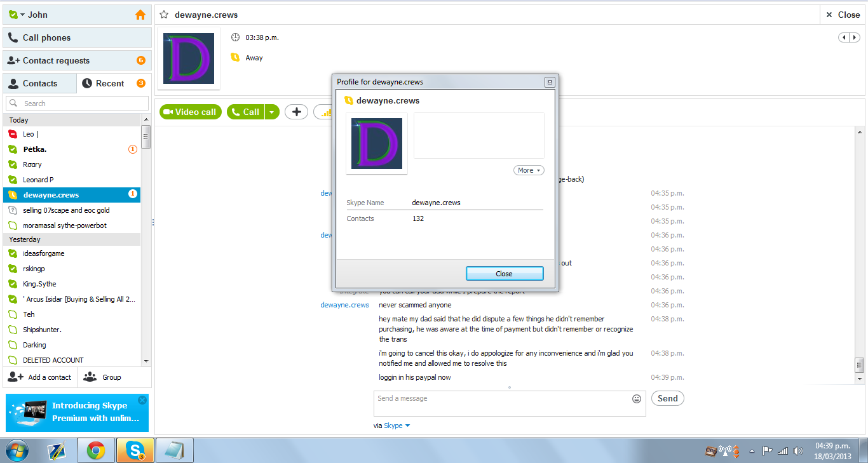The height and width of the screenshot is (463, 868).
Task: Click Add a contact
Action: (x=40, y=377)
